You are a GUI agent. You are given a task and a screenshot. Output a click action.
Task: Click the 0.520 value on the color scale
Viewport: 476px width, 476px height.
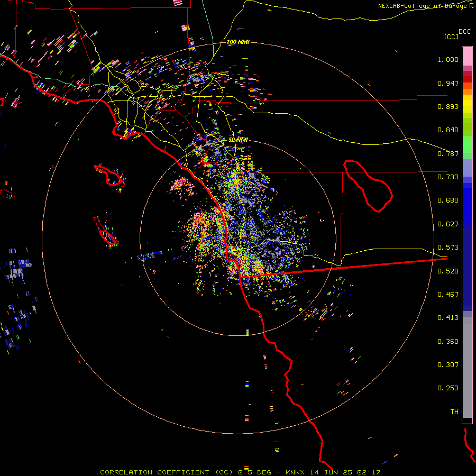coord(448,271)
